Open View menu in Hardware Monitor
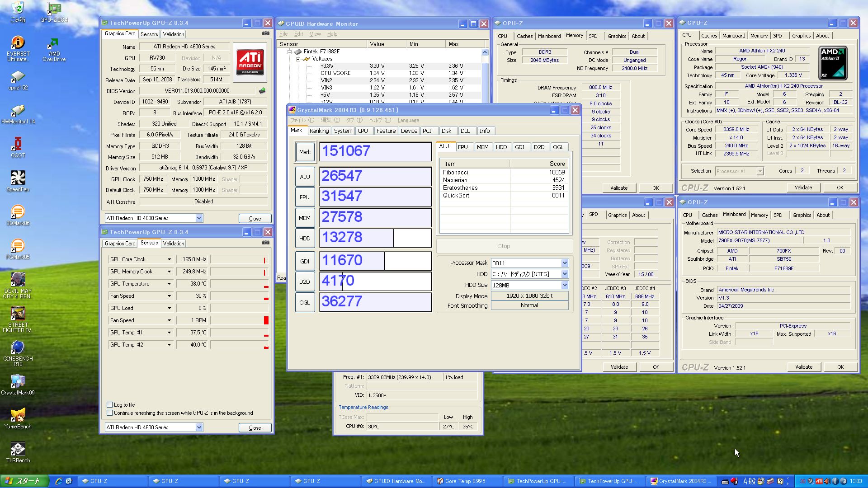868x488 pixels. pos(315,34)
